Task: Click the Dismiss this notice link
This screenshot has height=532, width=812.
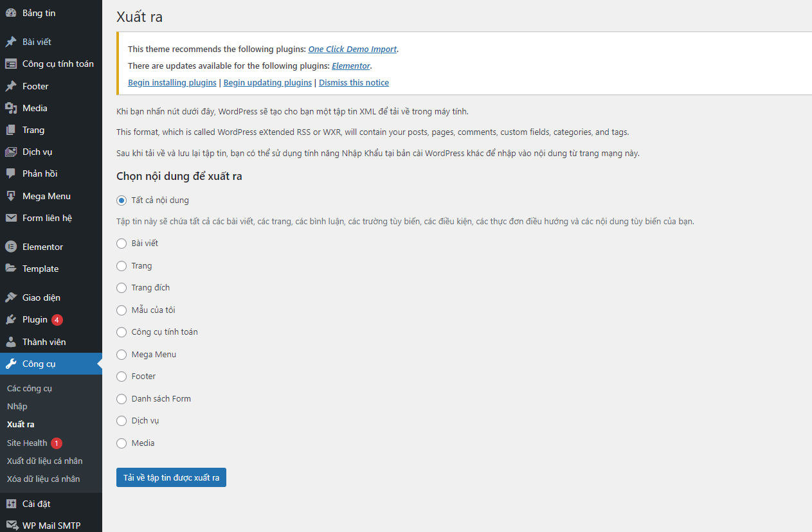Action: (354, 82)
